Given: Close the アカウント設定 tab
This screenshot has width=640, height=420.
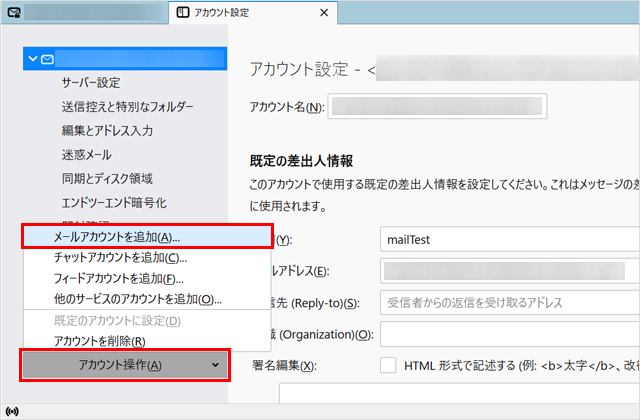Looking at the screenshot, I should [x=322, y=14].
